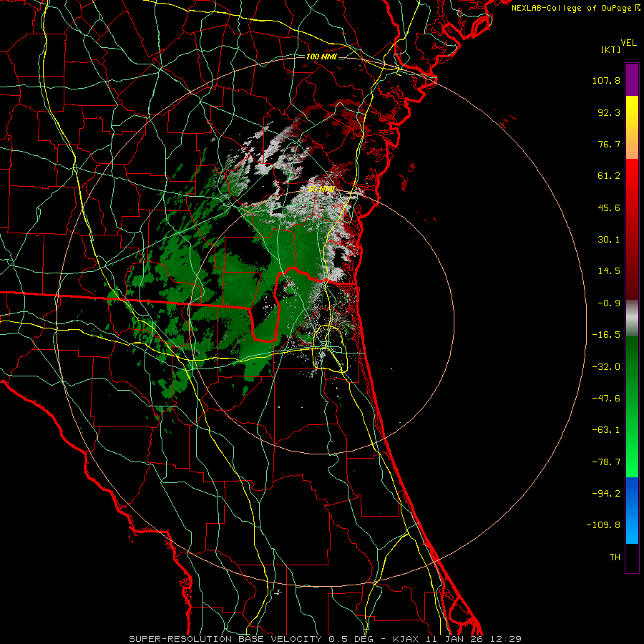Image resolution: width=644 pixels, height=644 pixels.
Task: Click the -32.0 velocity scale value
Action: [x=606, y=367]
